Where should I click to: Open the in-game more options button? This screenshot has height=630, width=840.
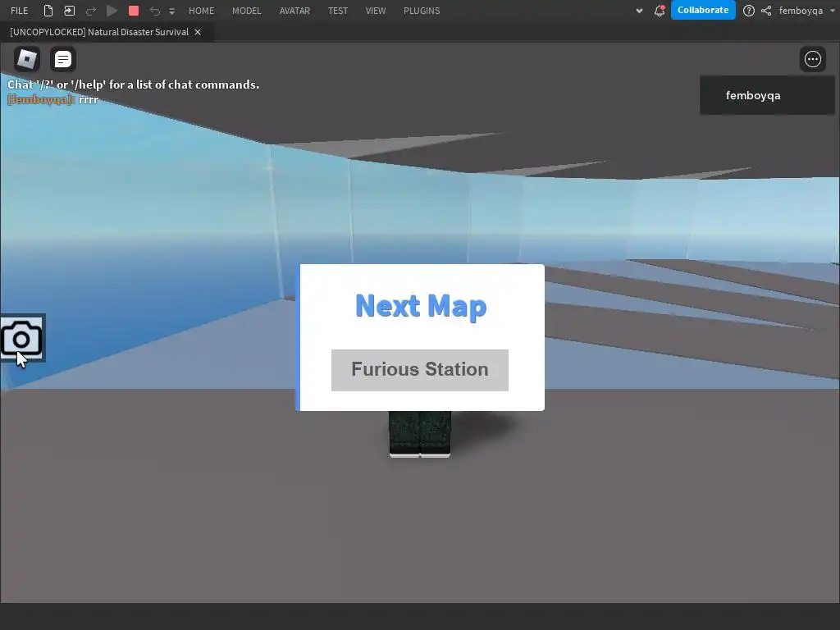[x=813, y=59]
